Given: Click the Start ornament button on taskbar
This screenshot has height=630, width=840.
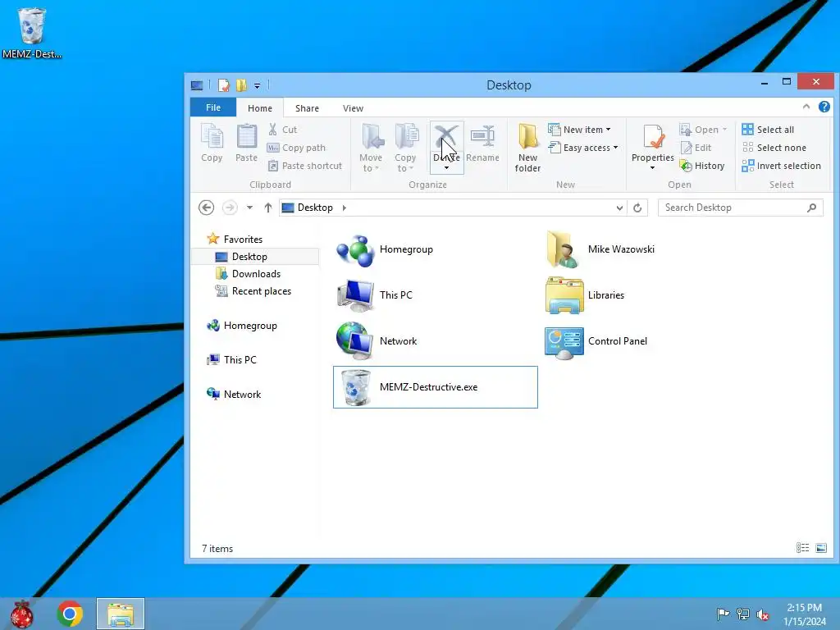Looking at the screenshot, I should click(x=22, y=614).
